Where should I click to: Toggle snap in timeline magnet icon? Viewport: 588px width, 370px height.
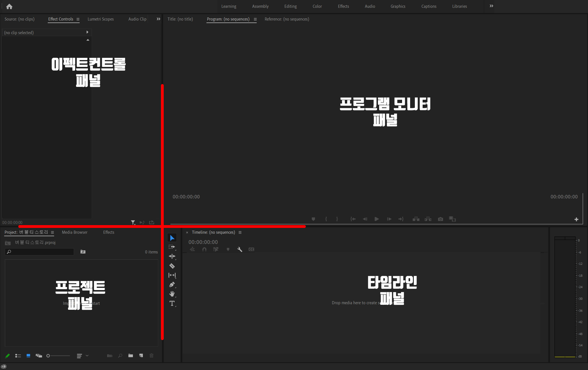tap(204, 249)
